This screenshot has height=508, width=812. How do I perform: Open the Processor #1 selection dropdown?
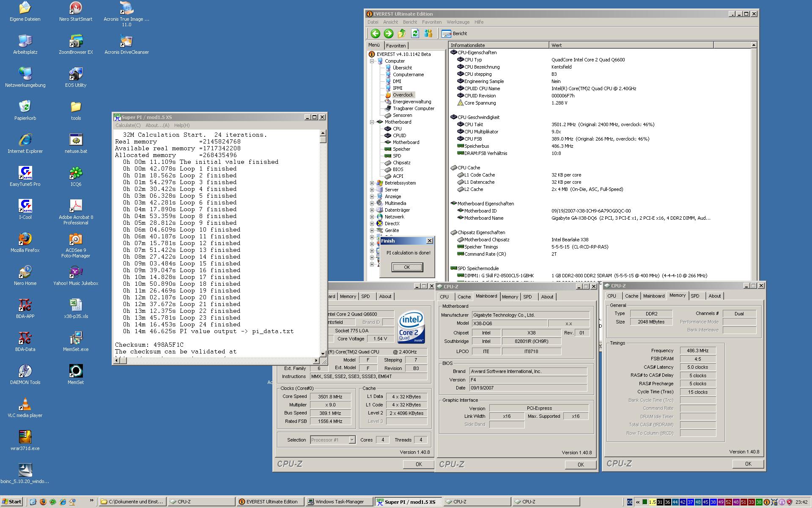(x=352, y=440)
